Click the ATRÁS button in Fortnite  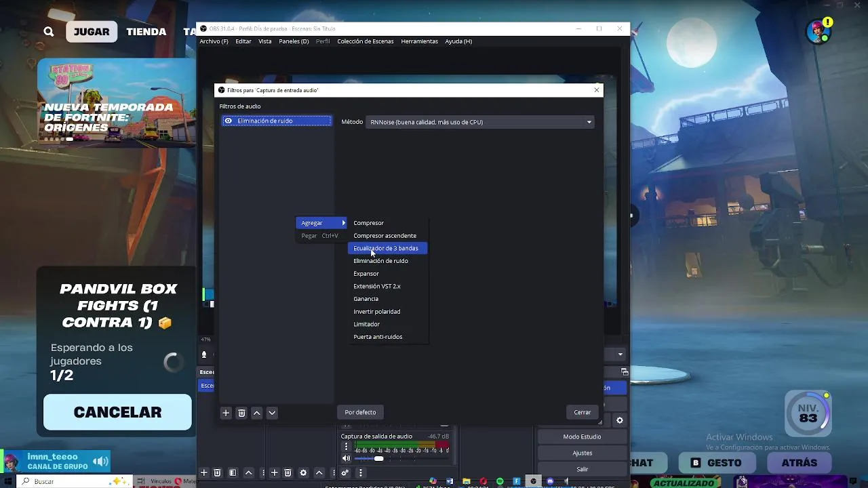pos(799,463)
